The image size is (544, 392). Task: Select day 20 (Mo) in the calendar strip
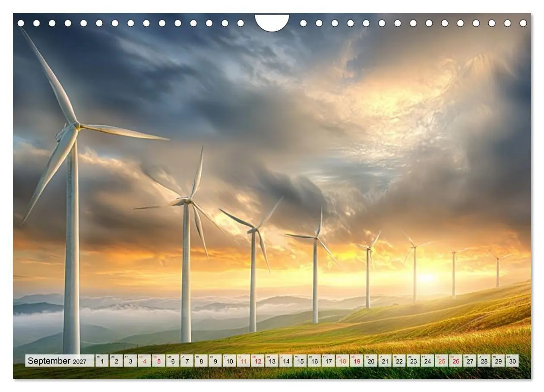(371, 361)
